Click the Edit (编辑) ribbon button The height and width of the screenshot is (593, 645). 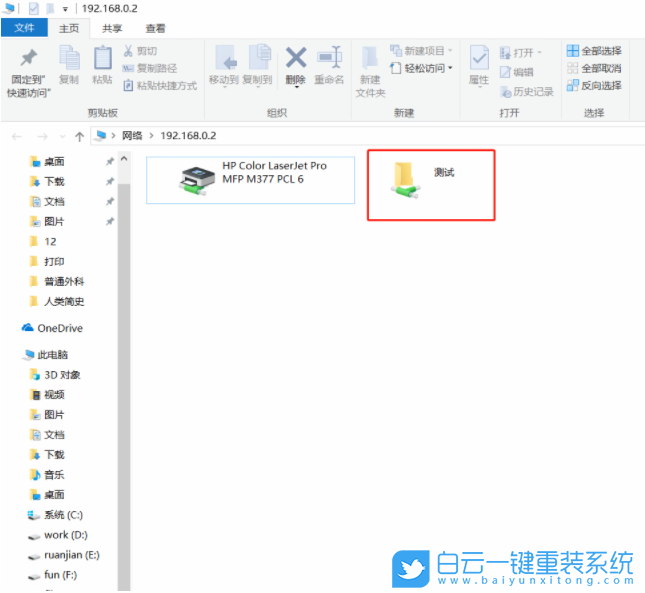(x=517, y=72)
